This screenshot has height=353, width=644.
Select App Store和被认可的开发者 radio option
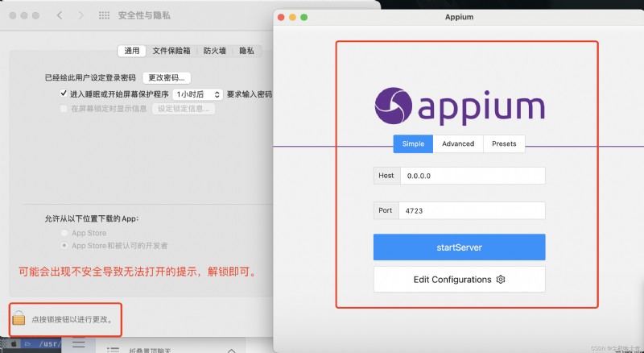(64, 246)
